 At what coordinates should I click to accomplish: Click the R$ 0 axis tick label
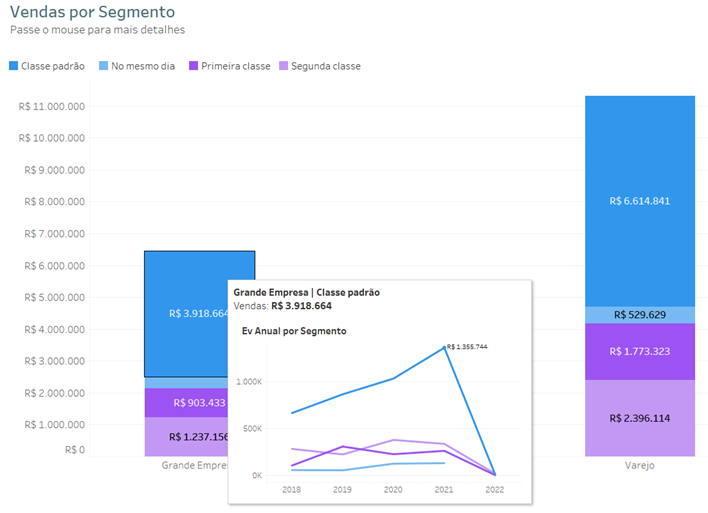[75, 450]
